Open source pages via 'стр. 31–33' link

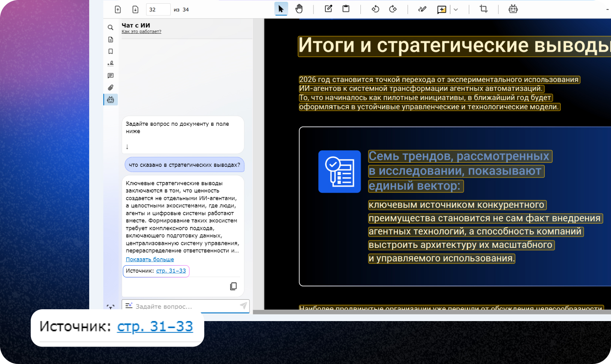click(171, 270)
